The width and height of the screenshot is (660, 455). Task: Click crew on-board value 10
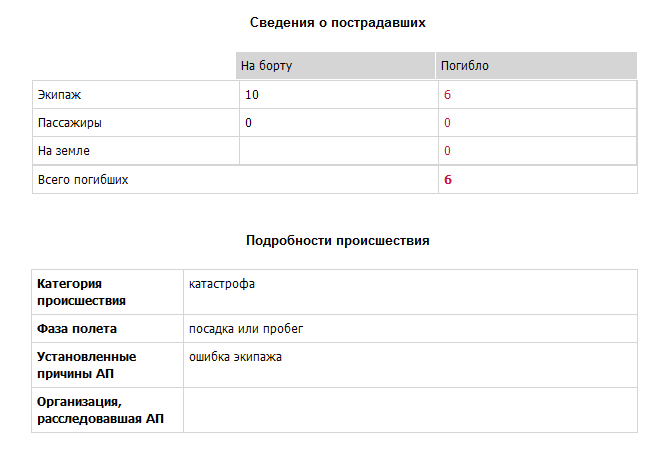coord(252,95)
